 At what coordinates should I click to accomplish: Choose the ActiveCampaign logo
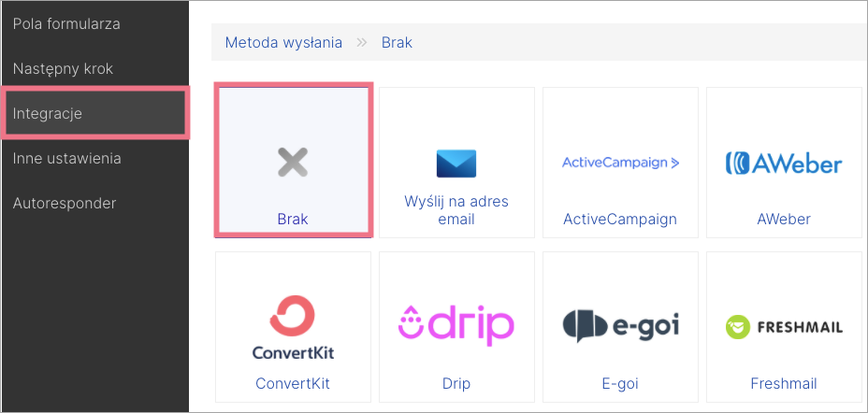(x=620, y=163)
